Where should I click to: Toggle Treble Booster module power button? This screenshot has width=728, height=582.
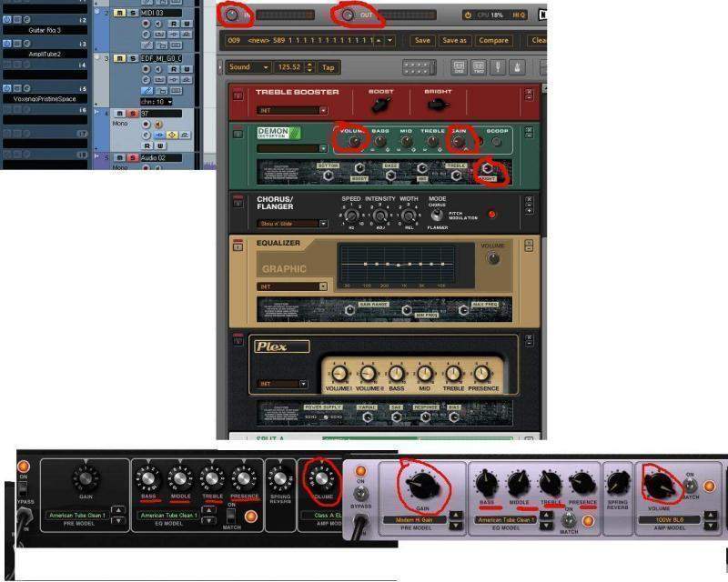[238, 95]
